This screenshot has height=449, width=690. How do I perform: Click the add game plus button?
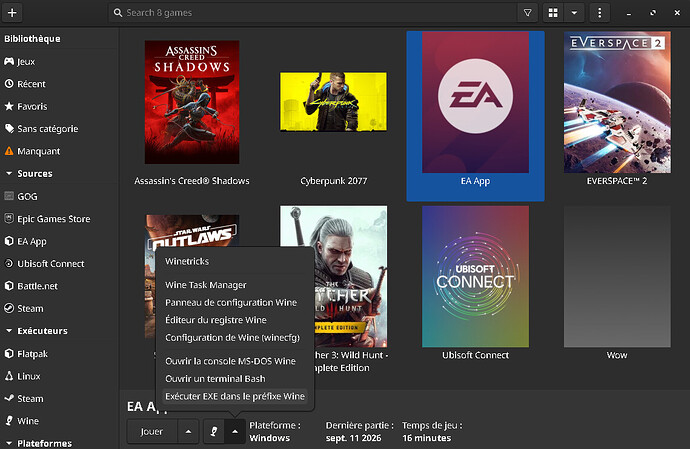[12, 13]
